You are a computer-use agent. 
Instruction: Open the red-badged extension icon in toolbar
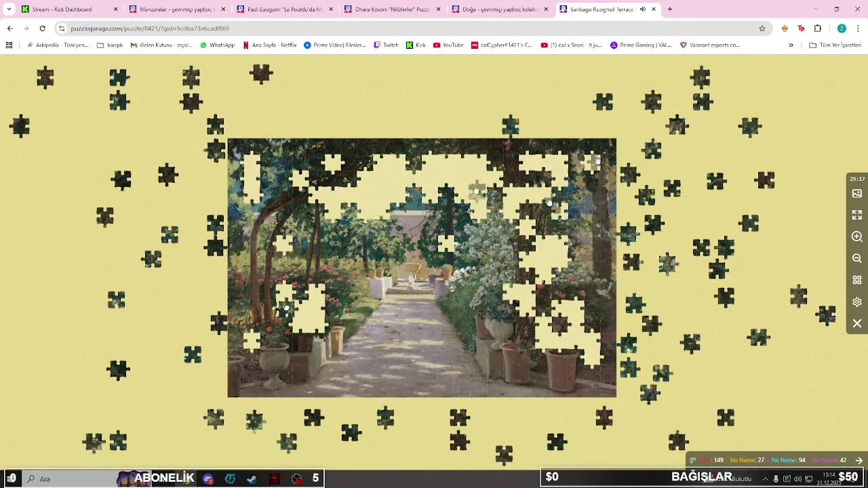pos(801,28)
